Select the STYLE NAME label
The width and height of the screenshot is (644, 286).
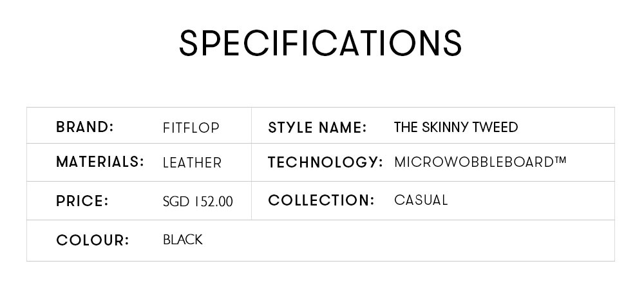(317, 128)
